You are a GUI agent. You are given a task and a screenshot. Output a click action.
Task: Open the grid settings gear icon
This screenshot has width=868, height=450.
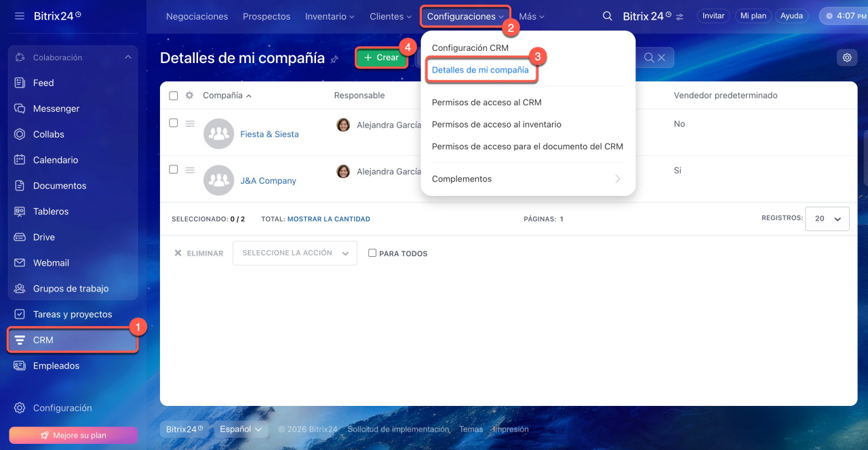click(846, 58)
